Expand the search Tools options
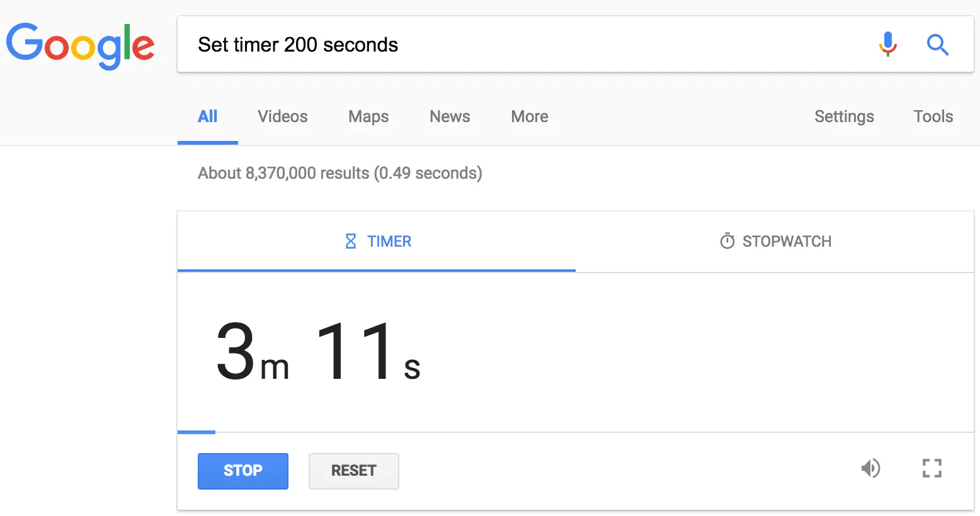The height and width of the screenshot is (516, 980). (933, 116)
